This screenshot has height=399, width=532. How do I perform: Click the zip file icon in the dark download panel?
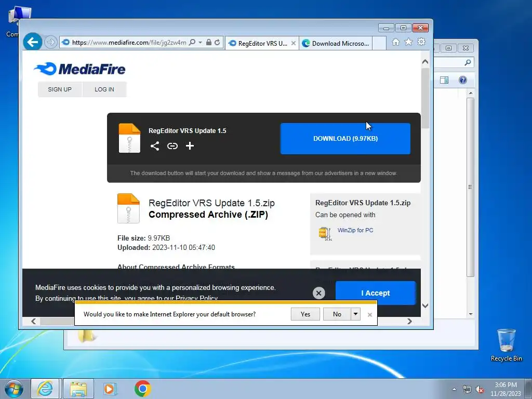129,138
